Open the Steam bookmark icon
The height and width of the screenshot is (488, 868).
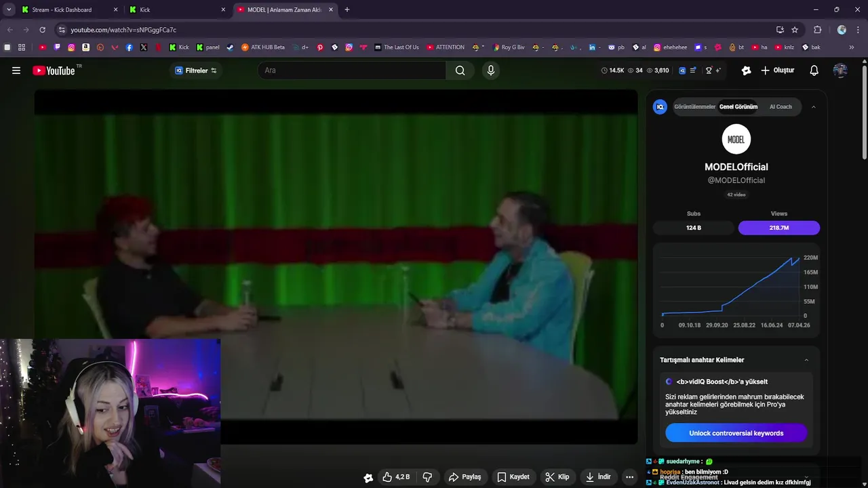point(231,47)
